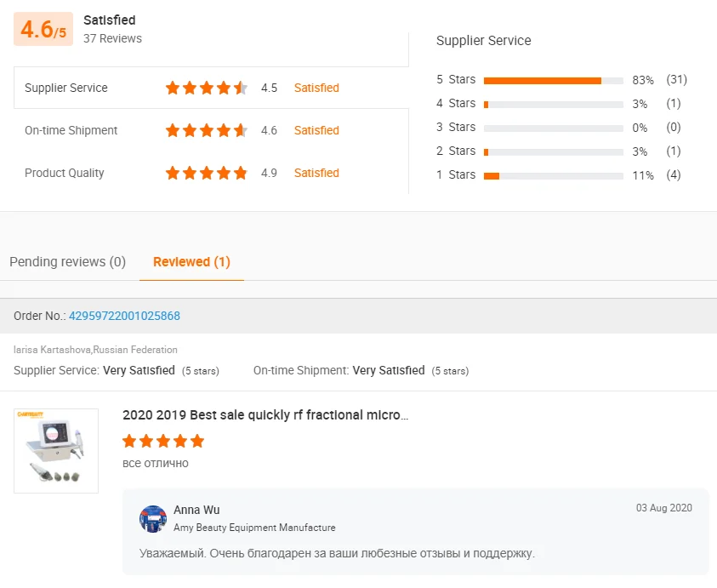Click the On-time Shipment star rating
Image resolution: width=717 pixels, height=588 pixels.
tap(207, 130)
